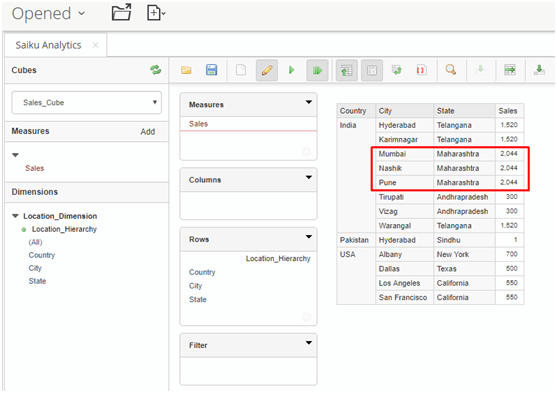Toggle edit mode with the pencil icon
The height and width of the screenshot is (393, 557).
tap(267, 70)
